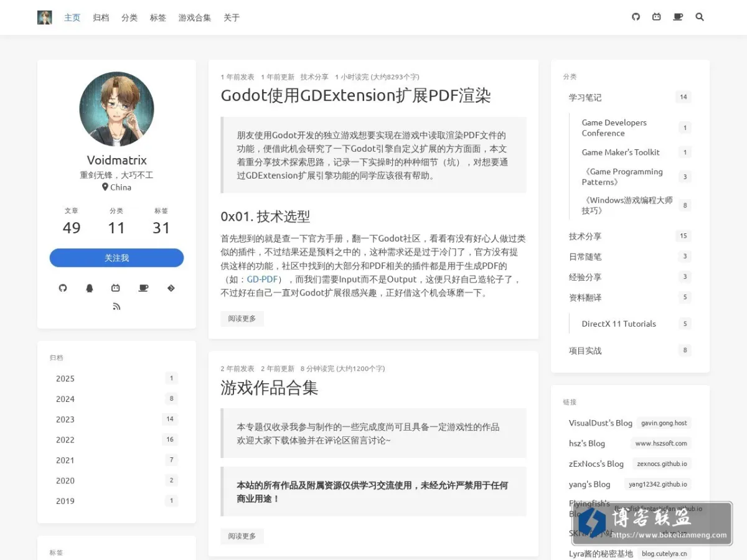Open the Git diamond icon in profile

(x=171, y=288)
